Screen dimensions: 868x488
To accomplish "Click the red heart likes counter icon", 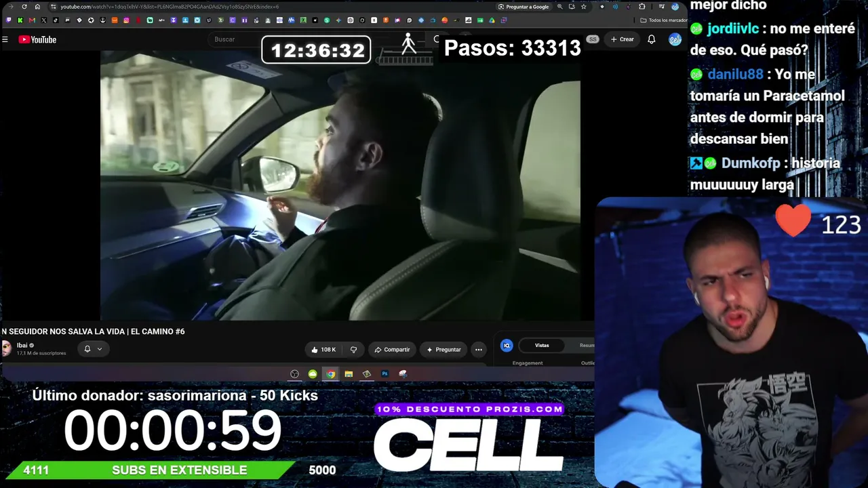I will (793, 220).
